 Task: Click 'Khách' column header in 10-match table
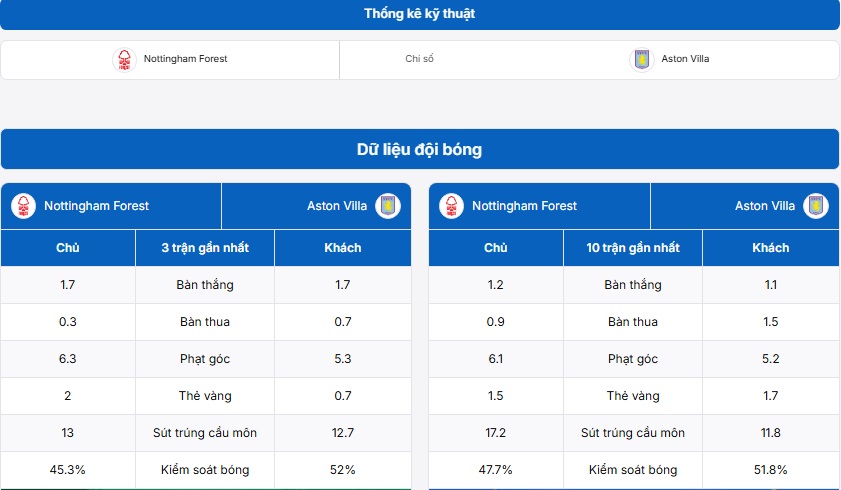point(770,248)
